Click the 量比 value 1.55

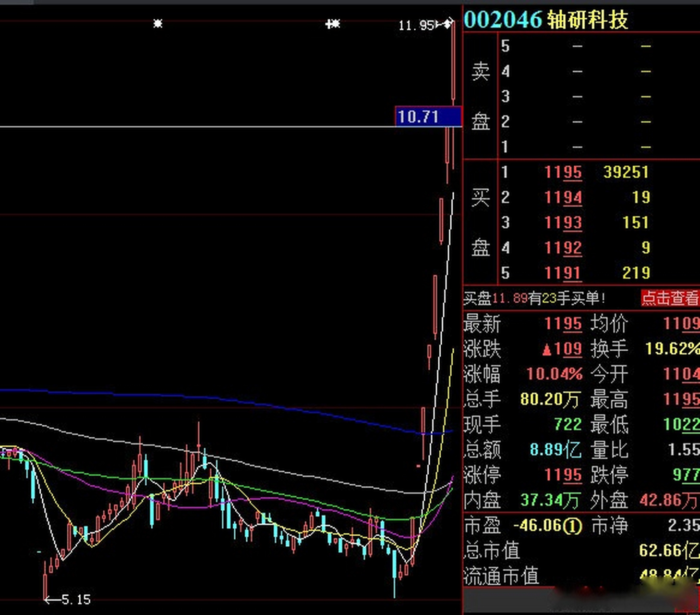click(x=684, y=450)
